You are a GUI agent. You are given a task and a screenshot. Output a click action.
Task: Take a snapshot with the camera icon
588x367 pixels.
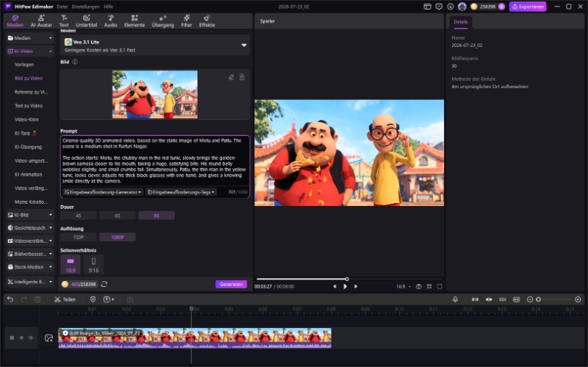tap(419, 286)
